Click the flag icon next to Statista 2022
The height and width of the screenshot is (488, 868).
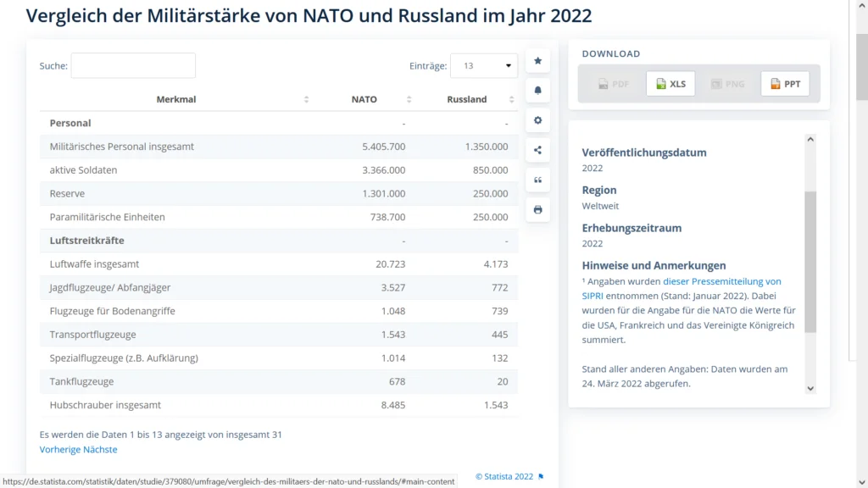tap(541, 476)
